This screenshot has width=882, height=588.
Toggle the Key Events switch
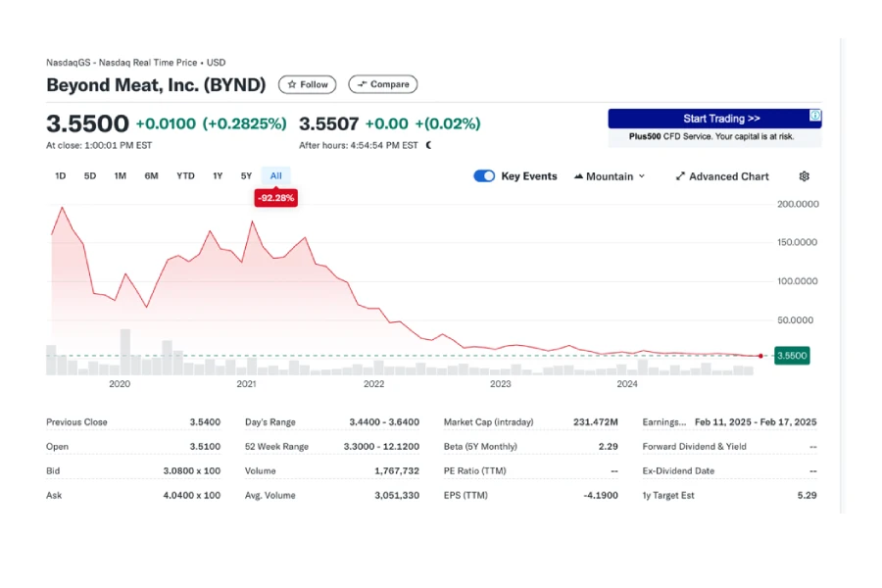[x=484, y=176]
